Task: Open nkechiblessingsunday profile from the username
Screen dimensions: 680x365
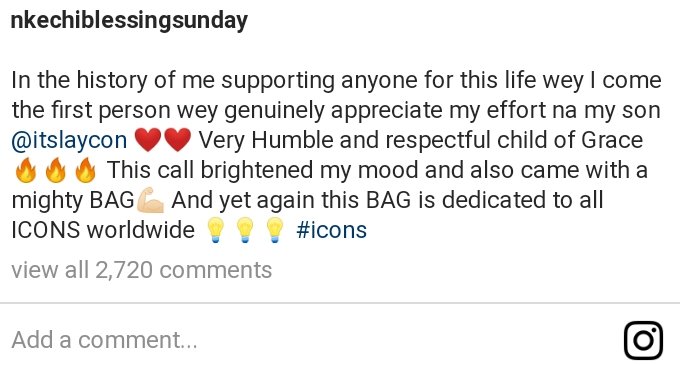Action: click(x=129, y=20)
